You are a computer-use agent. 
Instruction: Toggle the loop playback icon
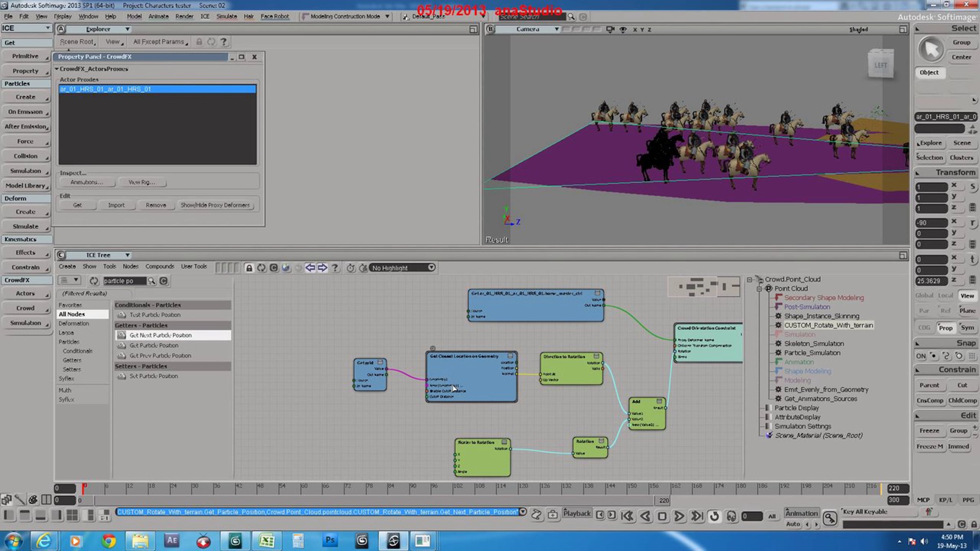(x=714, y=516)
